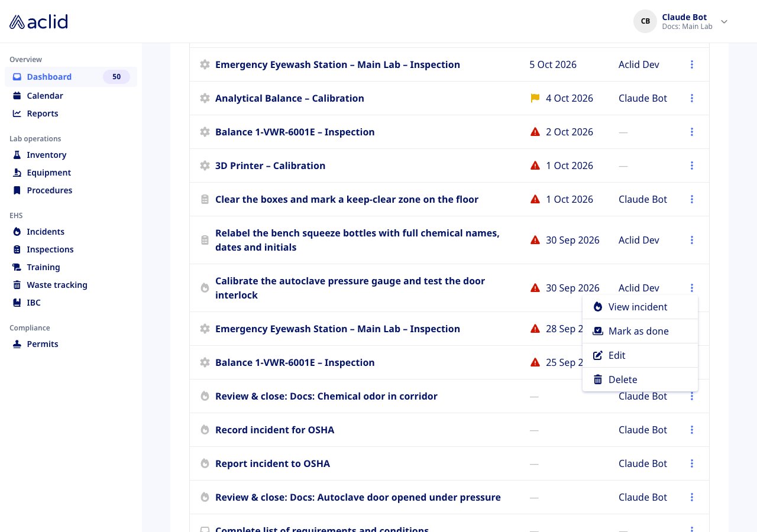Go to the Dashboard showing 50 items
The height and width of the screenshot is (532, 757).
coord(71,77)
